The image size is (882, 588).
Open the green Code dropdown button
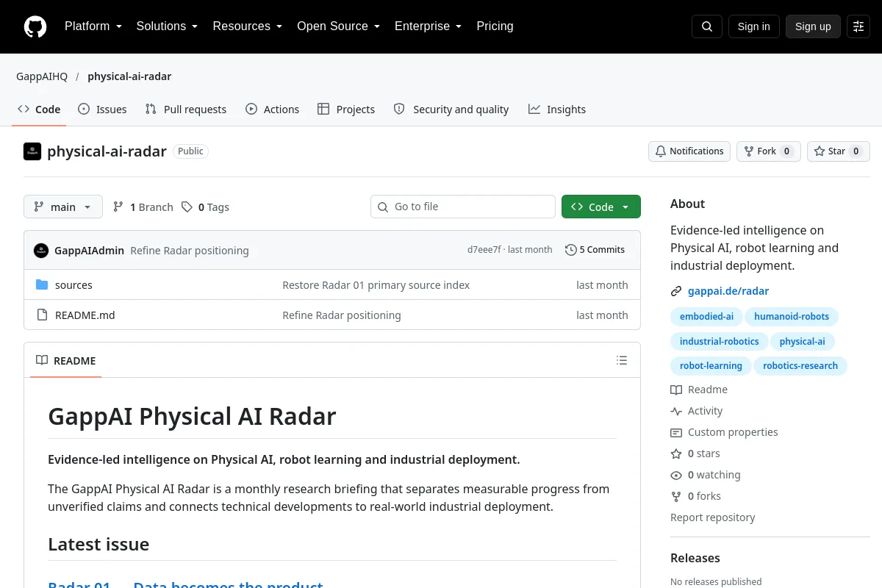[x=601, y=207]
